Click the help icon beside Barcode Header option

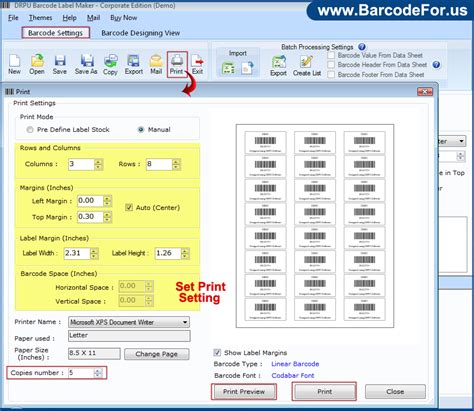click(x=436, y=65)
